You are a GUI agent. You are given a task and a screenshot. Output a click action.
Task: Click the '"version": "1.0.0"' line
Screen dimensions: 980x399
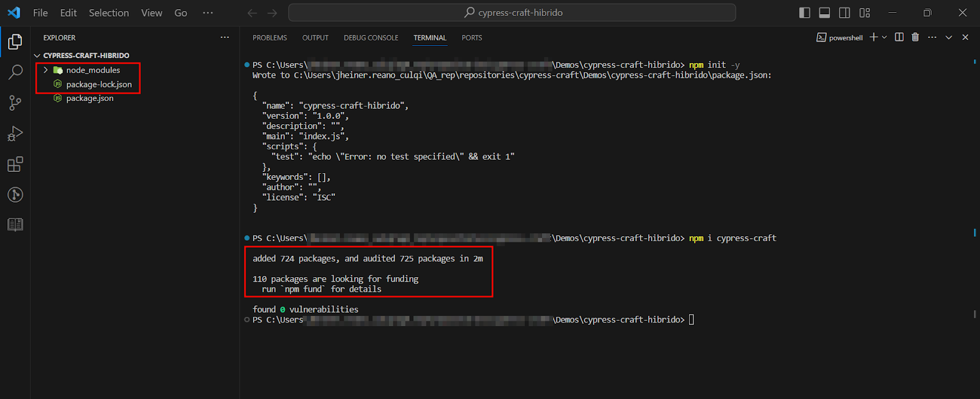[x=306, y=116]
